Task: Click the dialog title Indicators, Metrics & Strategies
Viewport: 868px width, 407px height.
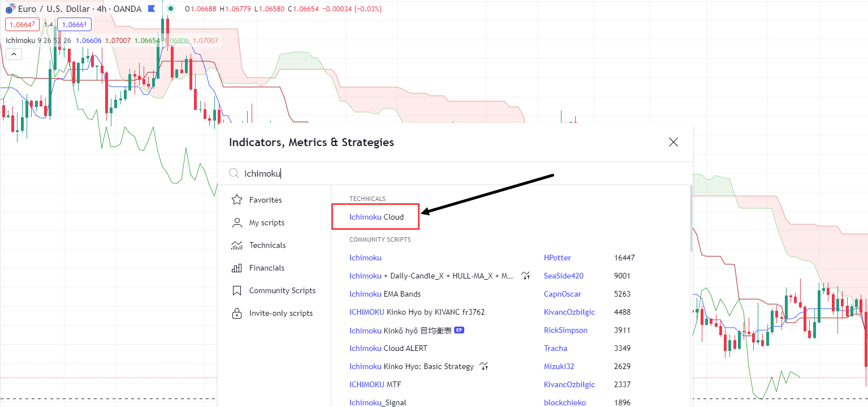Action: [312, 142]
